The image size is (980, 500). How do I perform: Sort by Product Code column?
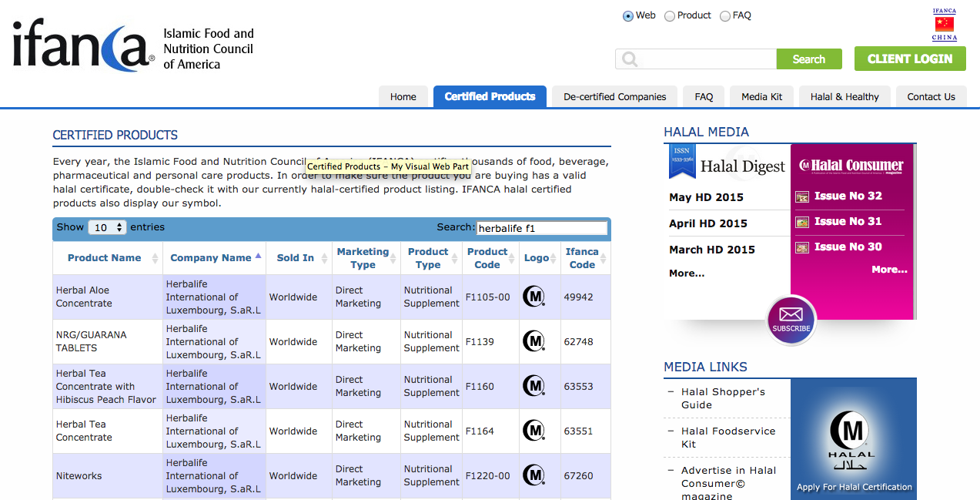(490, 258)
